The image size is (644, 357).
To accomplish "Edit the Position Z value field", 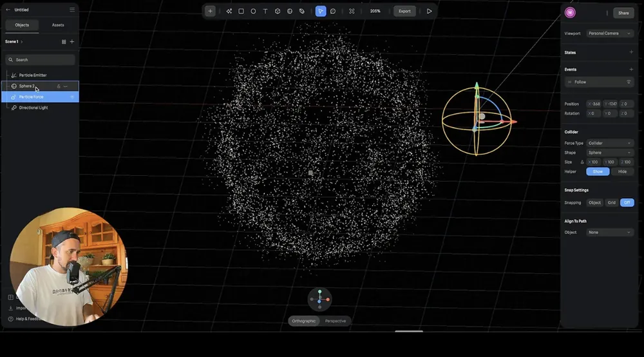I will [x=627, y=104].
